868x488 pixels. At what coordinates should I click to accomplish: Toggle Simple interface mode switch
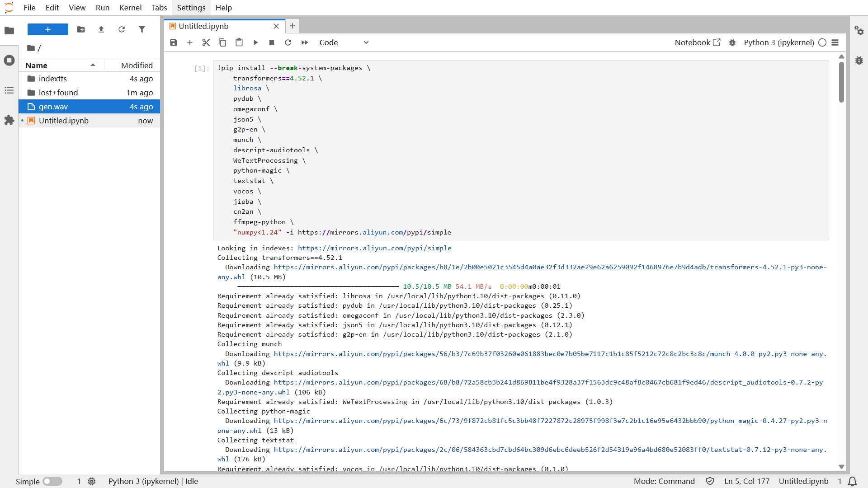pyautogui.click(x=52, y=481)
